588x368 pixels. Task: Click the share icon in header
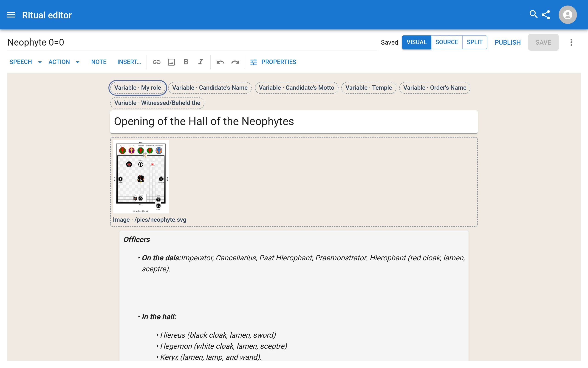click(x=546, y=14)
